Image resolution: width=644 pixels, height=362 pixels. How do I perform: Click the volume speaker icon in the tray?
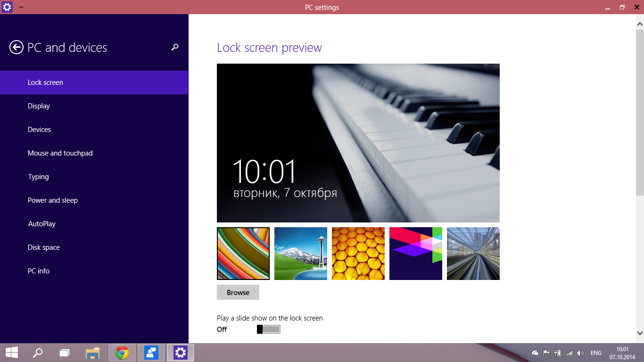click(x=580, y=353)
